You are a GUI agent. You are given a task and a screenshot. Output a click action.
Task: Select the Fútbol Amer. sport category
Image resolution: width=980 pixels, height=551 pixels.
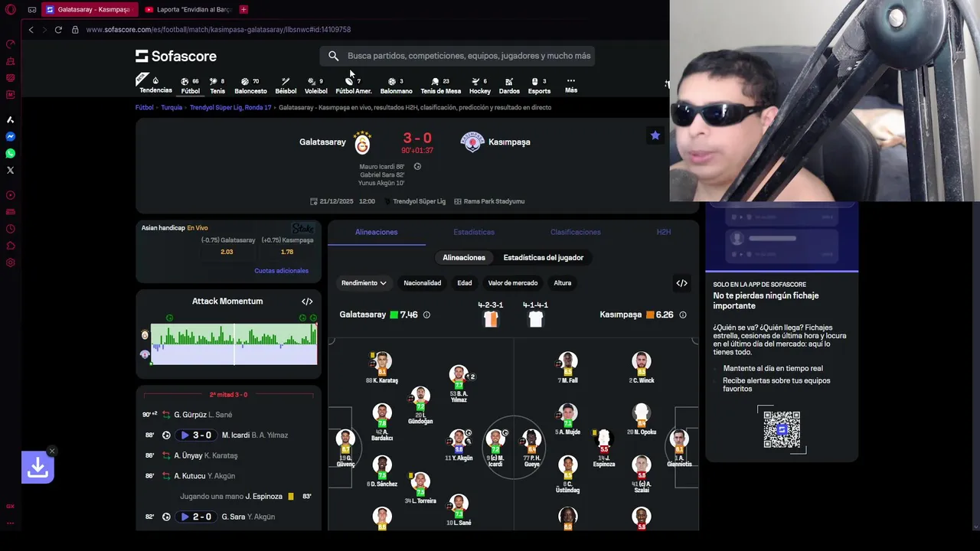[353, 85]
